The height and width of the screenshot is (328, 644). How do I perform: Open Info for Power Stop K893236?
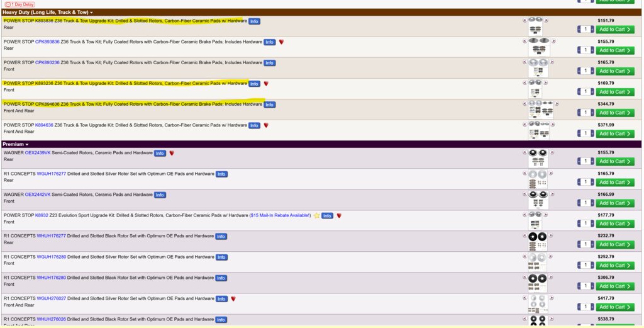click(x=254, y=84)
